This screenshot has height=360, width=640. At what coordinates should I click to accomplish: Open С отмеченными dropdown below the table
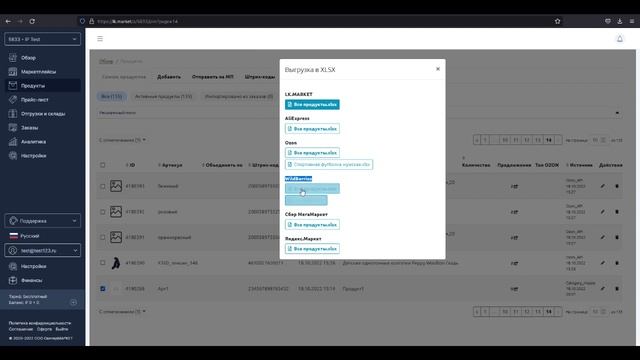tap(122, 311)
